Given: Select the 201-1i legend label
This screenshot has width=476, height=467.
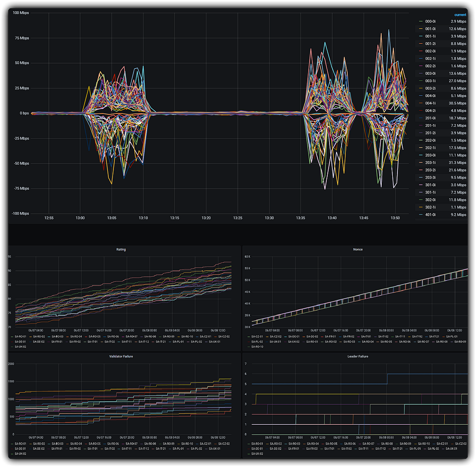Looking at the screenshot, I should (430, 126).
